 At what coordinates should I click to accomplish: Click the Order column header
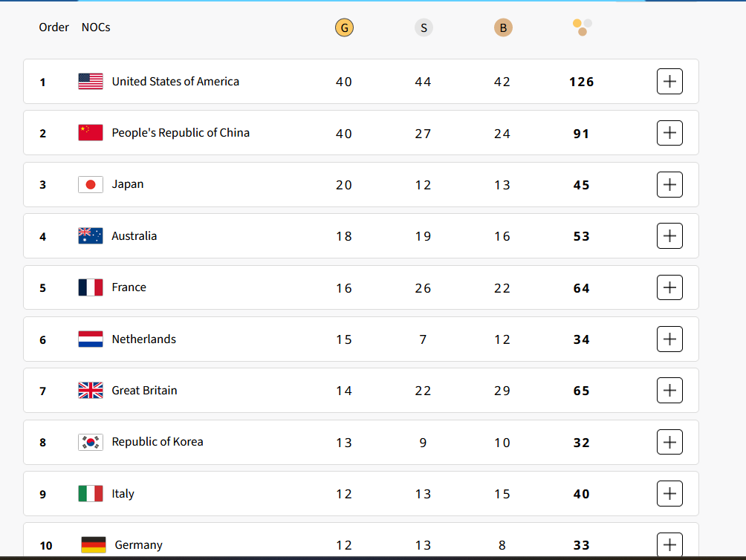(54, 27)
